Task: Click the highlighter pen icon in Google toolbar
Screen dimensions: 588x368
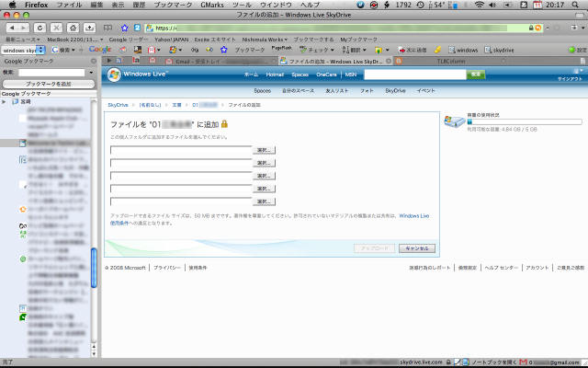Action: (x=437, y=50)
